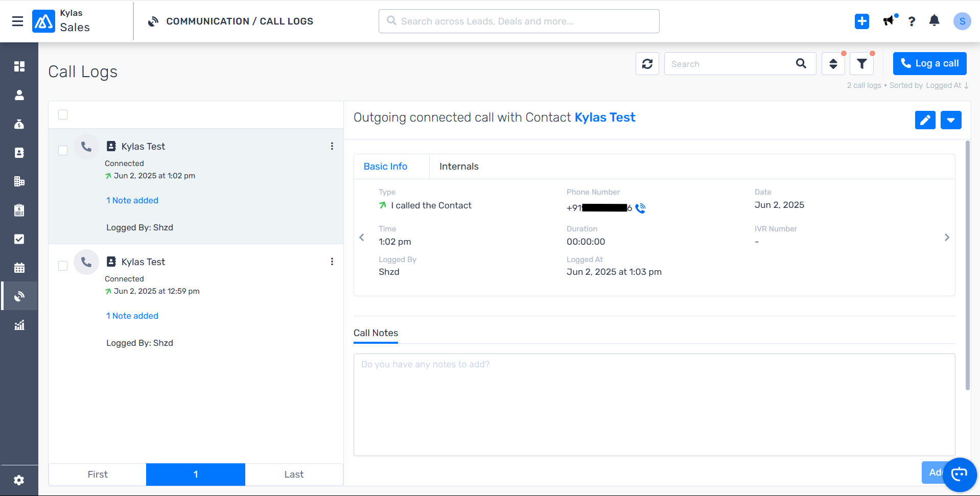The height and width of the screenshot is (496, 980).
Task: Open calendar meetings icon in sidebar
Action: click(19, 268)
